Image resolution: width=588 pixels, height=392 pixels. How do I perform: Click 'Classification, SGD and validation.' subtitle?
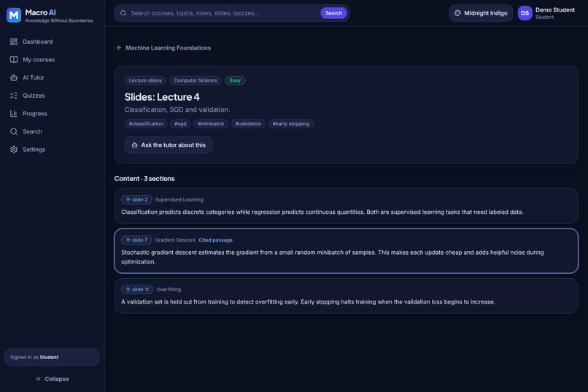[x=177, y=110]
